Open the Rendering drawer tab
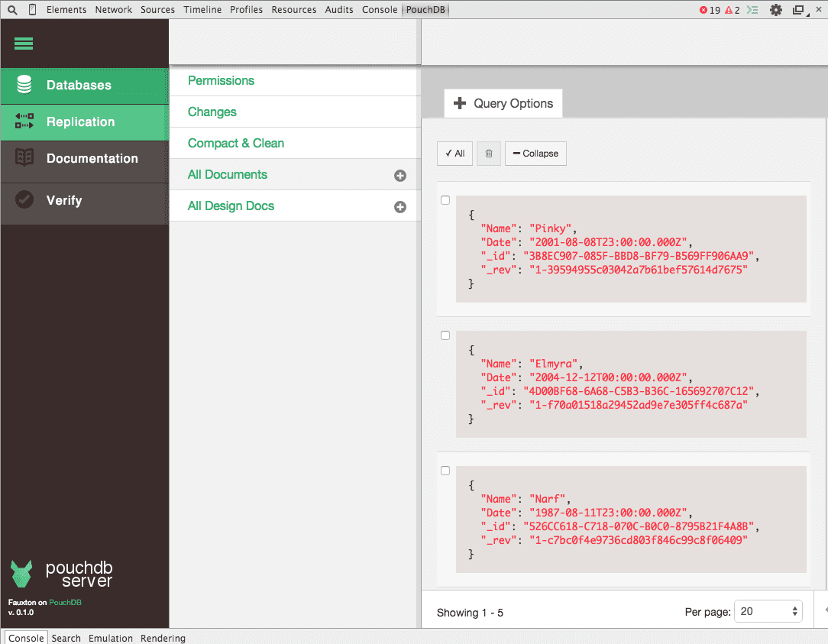Viewport: 828px width, 644px height. coord(163,638)
